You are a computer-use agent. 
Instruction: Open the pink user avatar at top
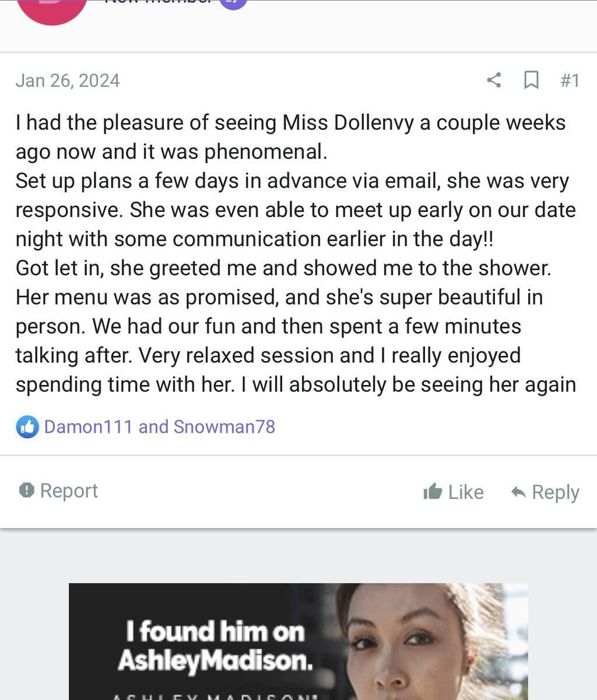pos(52,9)
